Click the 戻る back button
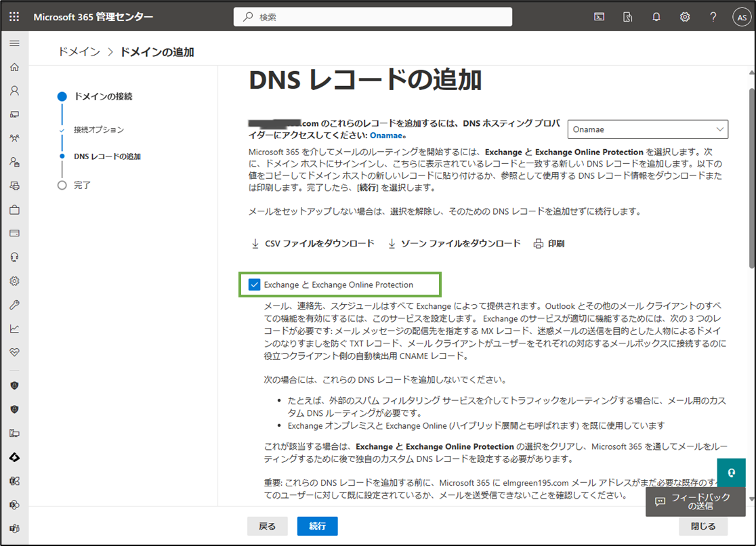Image resolution: width=756 pixels, height=546 pixels. pos(267,526)
